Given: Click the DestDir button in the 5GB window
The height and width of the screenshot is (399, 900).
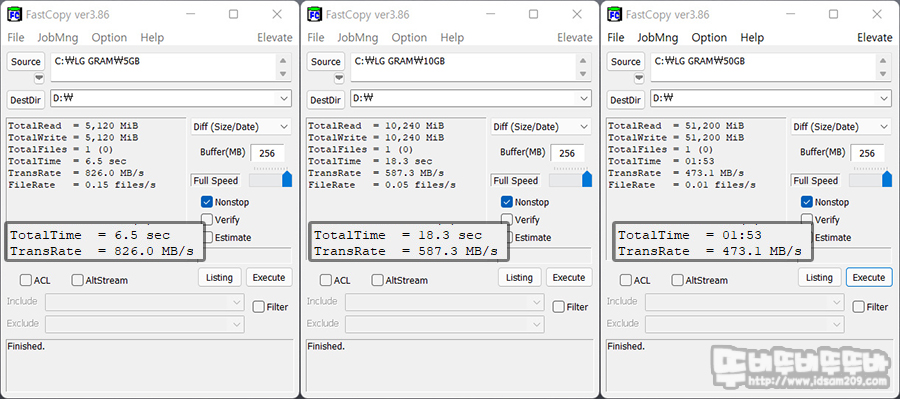Looking at the screenshot, I should [x=26, y=100].
